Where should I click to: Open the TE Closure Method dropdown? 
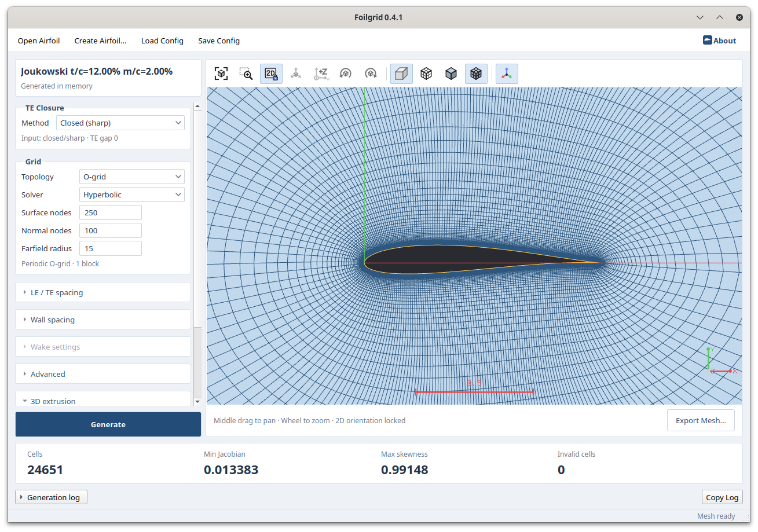[120, 123]
